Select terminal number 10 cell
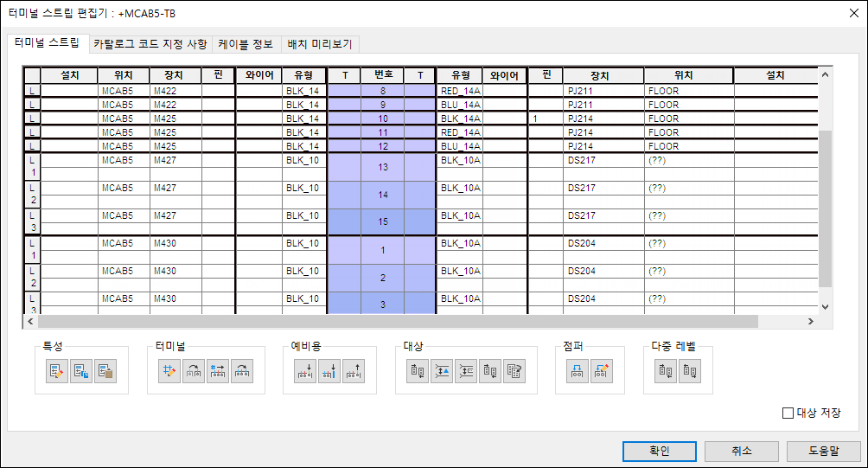 (382, 119)
